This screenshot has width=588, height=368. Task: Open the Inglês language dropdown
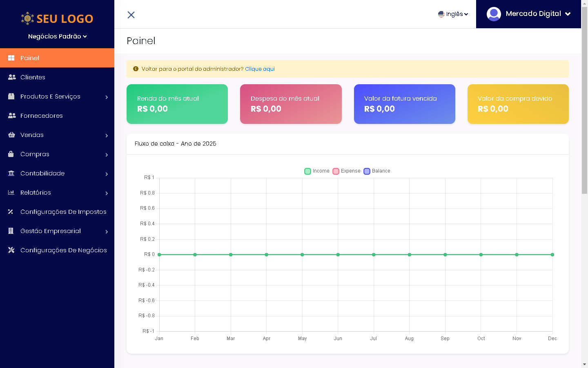click(453, 14)
